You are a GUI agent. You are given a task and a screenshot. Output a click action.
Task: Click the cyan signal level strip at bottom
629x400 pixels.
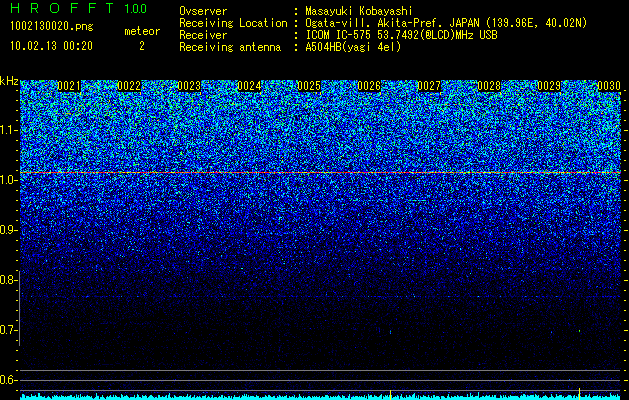320,397
